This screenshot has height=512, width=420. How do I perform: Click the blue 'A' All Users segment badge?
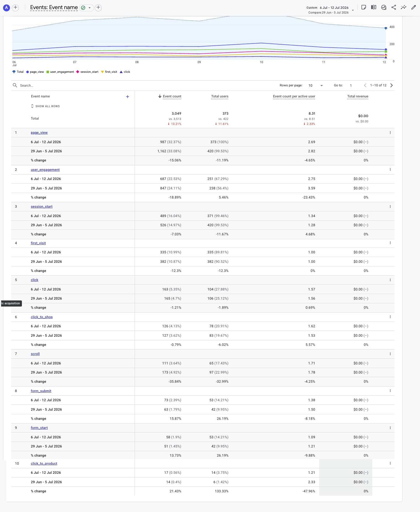(6, 8)
